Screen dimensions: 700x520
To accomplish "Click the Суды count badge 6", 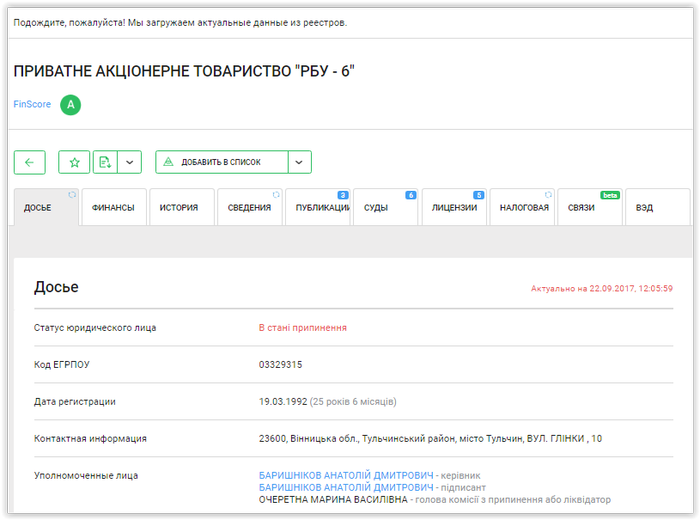I will [x=411, y=195].
